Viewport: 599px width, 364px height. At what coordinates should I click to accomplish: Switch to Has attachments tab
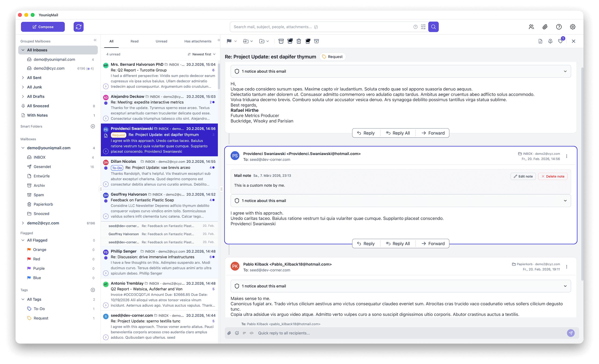[198, 41]
